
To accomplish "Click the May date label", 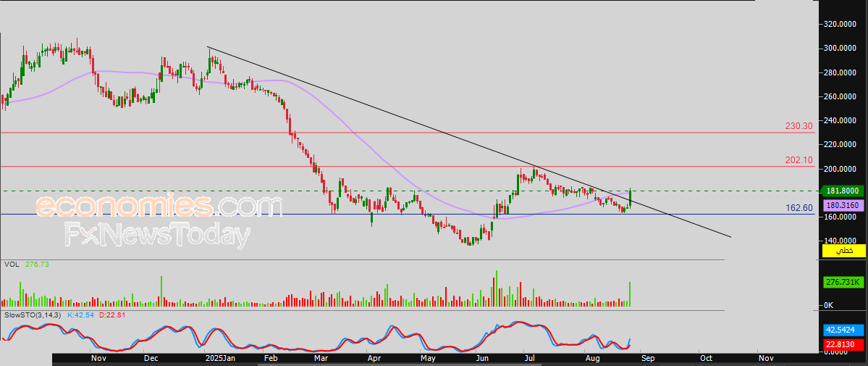I will 428,359.
